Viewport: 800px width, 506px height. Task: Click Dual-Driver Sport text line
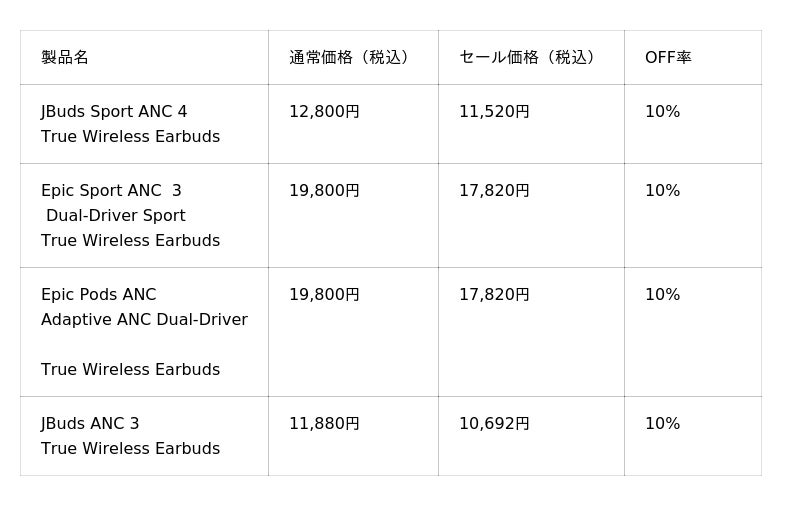[x=116, y=215]
